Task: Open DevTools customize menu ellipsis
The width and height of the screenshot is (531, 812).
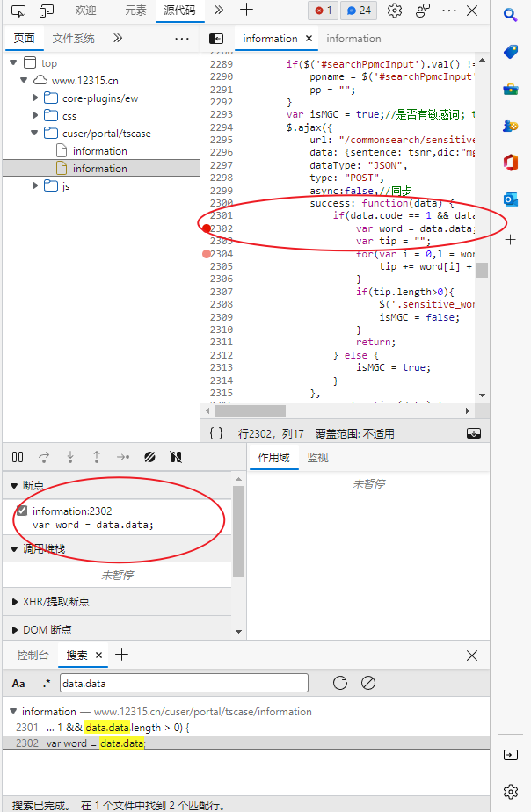Action: (449, 11)
